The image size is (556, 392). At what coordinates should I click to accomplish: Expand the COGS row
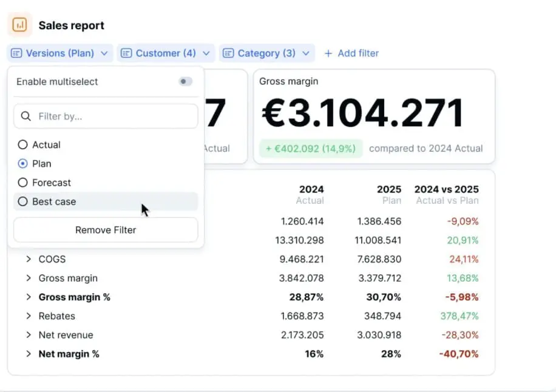[x=28, y=259]
